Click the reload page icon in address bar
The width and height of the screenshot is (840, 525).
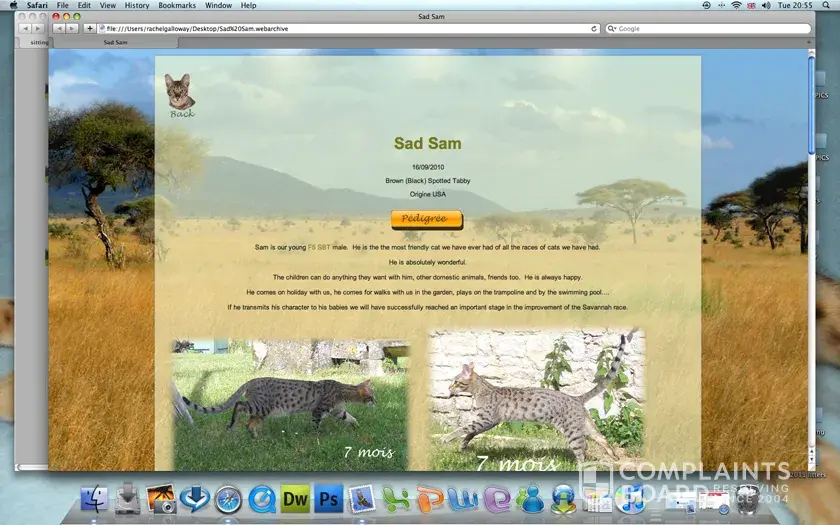click(594, 29)
